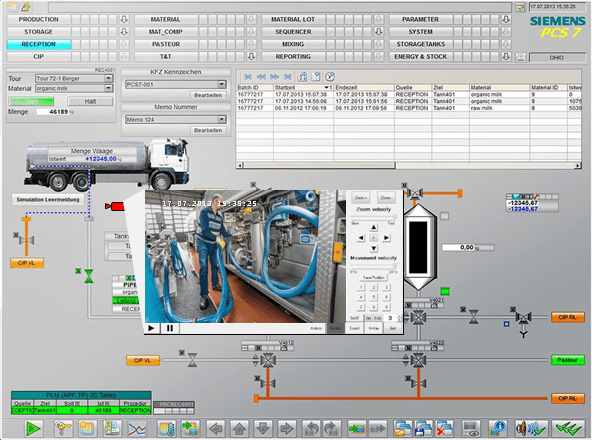
Task: Click the horn acknowledge icon
Action: (x=531, y=429)
